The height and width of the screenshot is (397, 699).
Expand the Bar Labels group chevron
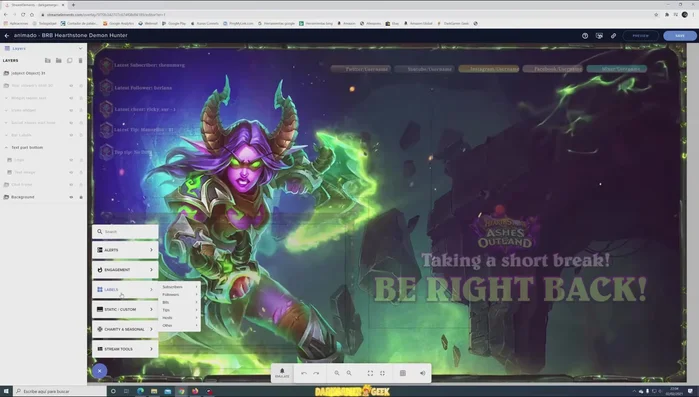coord(6,135)
